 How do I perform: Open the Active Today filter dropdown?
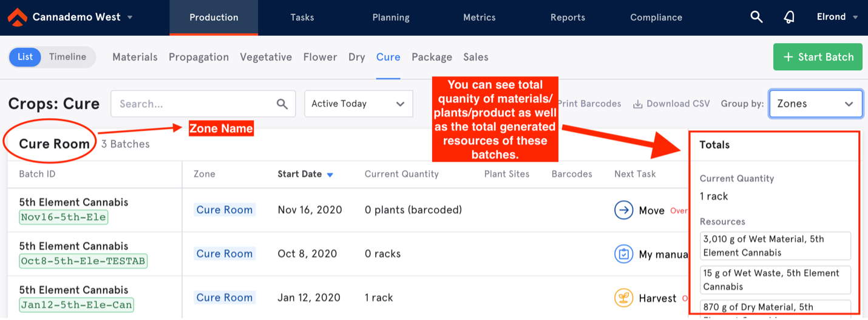359,104
